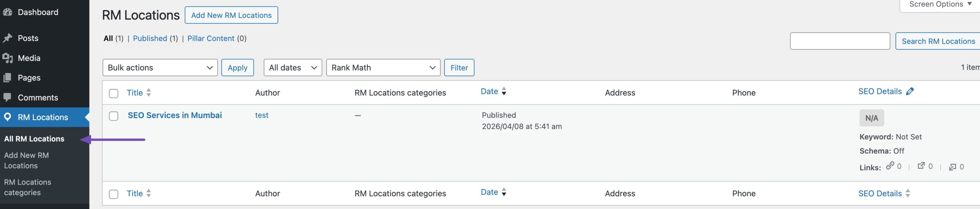980x209 pixels.
Task: Click the Media library icon
Action: point(7,58)
